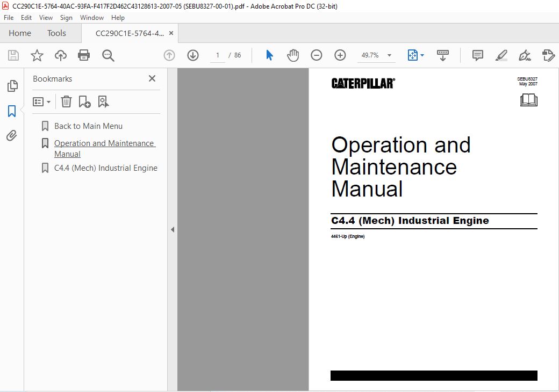The height and width of the screenshot is (392, 559).
Task: Switch to the Tools tab
Action: (x=56, y=33)
